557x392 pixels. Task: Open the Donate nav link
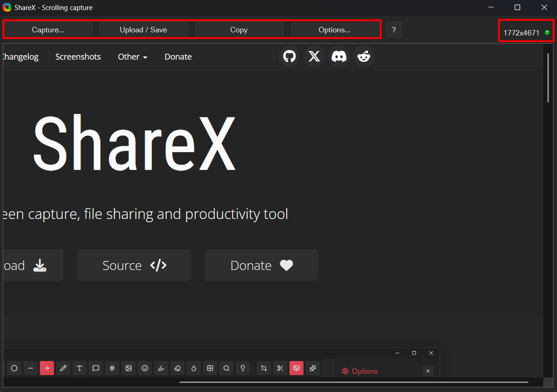pyautogui.click(x=178, y=57)
